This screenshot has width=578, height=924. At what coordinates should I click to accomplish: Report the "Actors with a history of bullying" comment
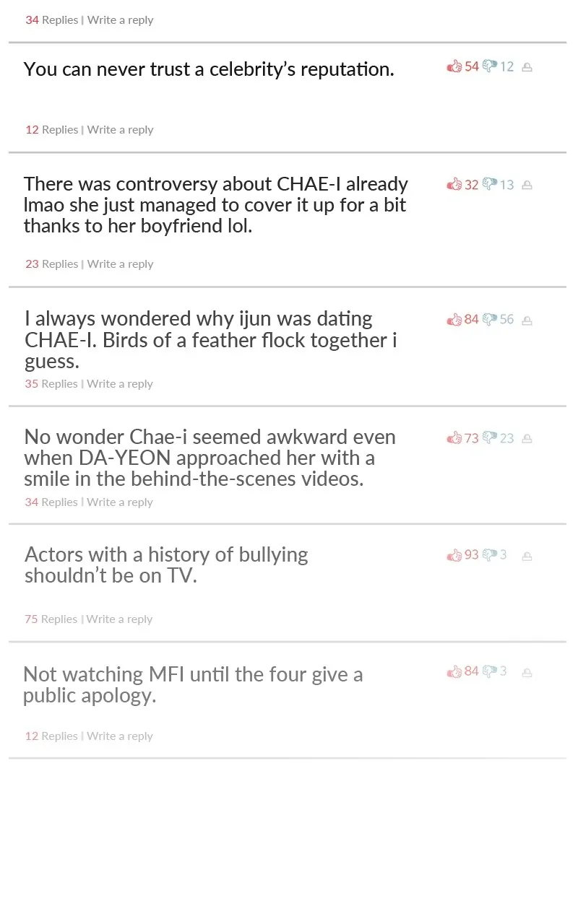(527, 557)
